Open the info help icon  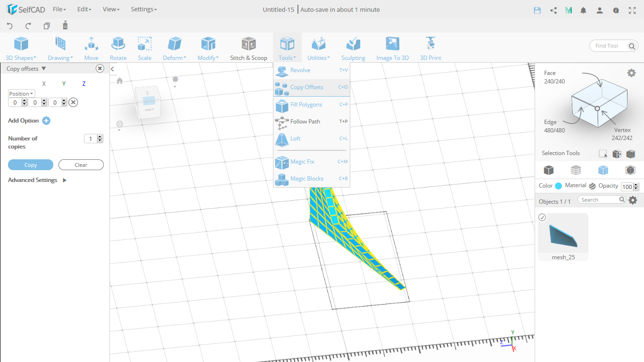(x=616, y=10)
